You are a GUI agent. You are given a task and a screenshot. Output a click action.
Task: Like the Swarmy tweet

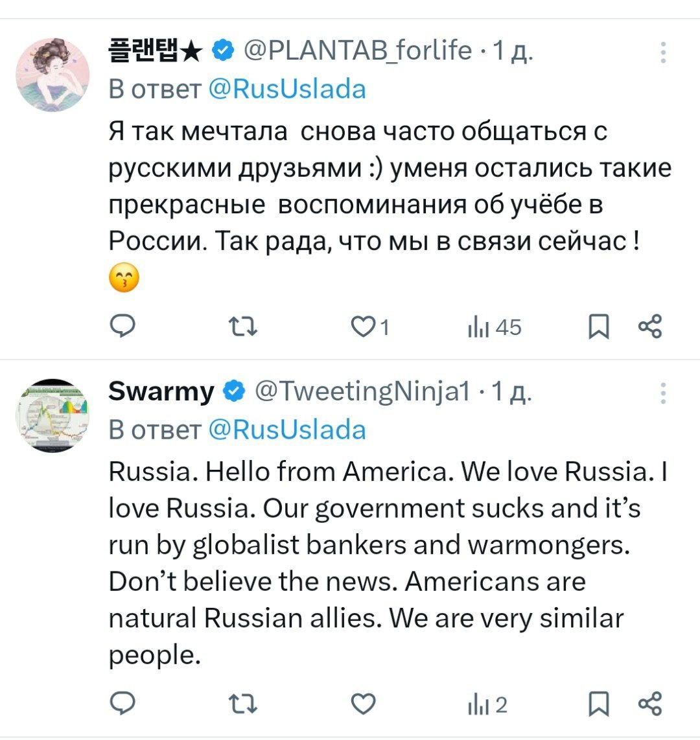point(364,703)
